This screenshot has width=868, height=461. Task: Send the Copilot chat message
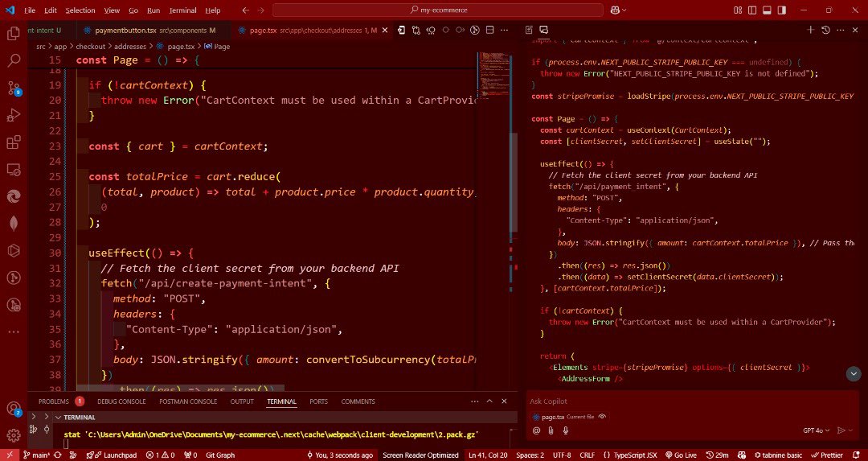[841, 430]
